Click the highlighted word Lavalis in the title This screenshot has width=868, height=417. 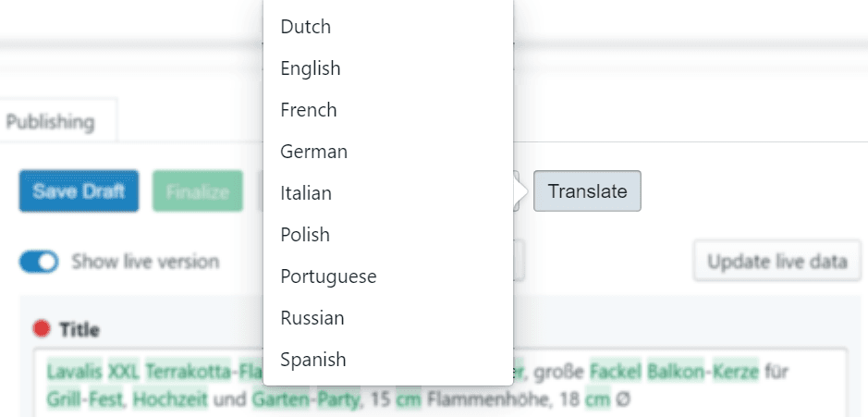(74, 372)
